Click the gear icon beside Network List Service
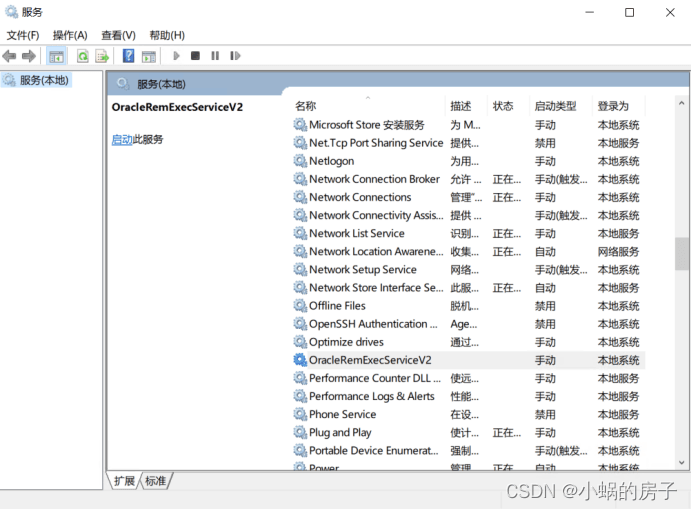This screenshot has width=692, height=510. click(300, 233)
